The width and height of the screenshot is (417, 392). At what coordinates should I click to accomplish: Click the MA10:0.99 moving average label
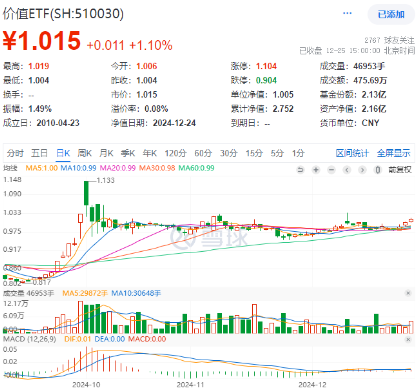click(x=78, y=168)
